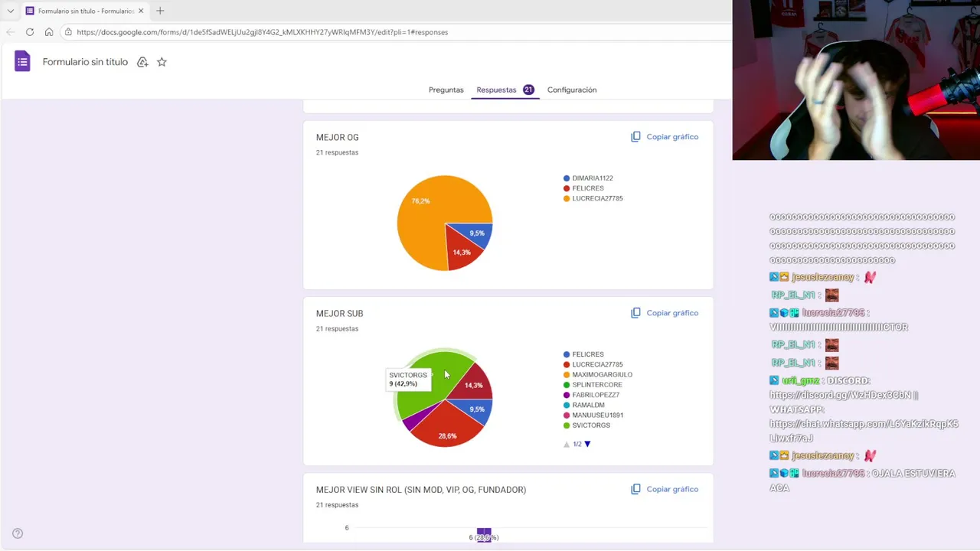The width and height of the screenshot is (980, 551).
Task: Click MANUUSEU1891 legend entry
Action: [593, 415]
